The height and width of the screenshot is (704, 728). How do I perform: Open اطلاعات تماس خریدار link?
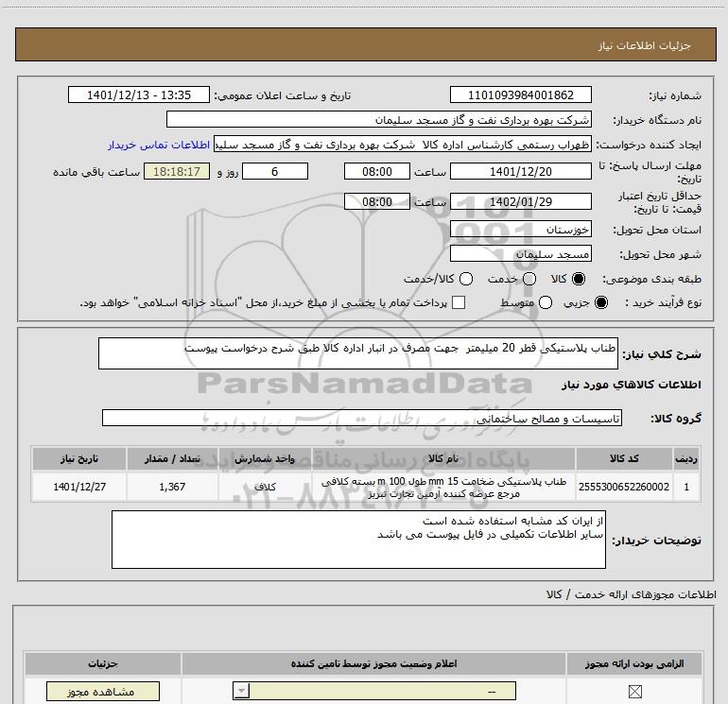[x=159, y=145]
